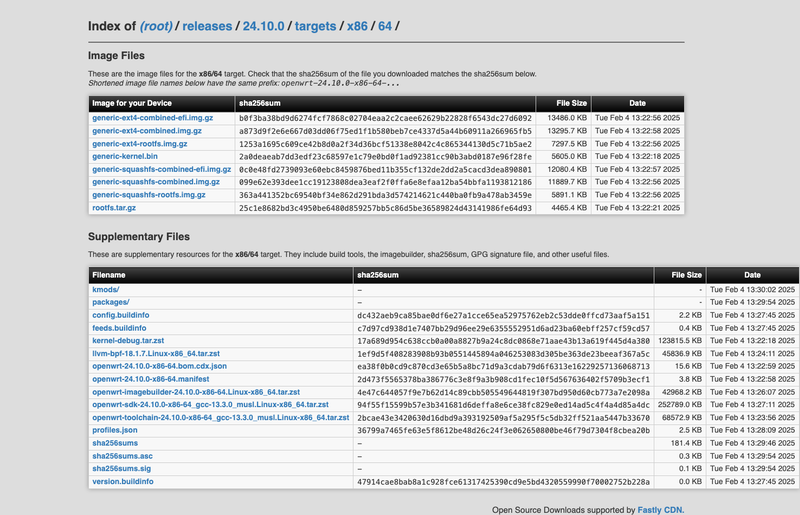Download the rootfs.tar.gz archive

pyautogui.click(x=114, y=208)
